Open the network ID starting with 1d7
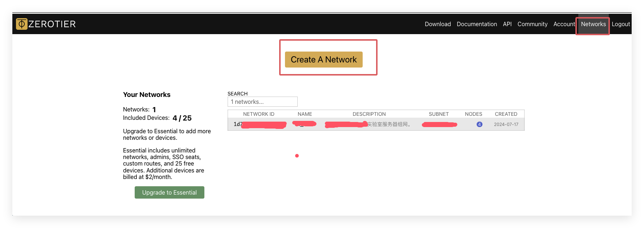 click(x=260, y=125)
